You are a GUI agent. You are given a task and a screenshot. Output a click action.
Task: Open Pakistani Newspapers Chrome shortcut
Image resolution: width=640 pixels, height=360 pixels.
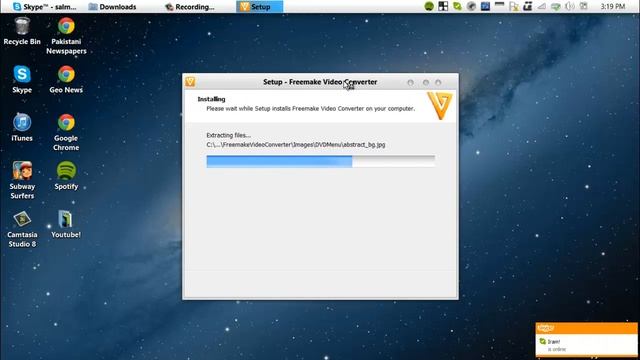(66, 36)
